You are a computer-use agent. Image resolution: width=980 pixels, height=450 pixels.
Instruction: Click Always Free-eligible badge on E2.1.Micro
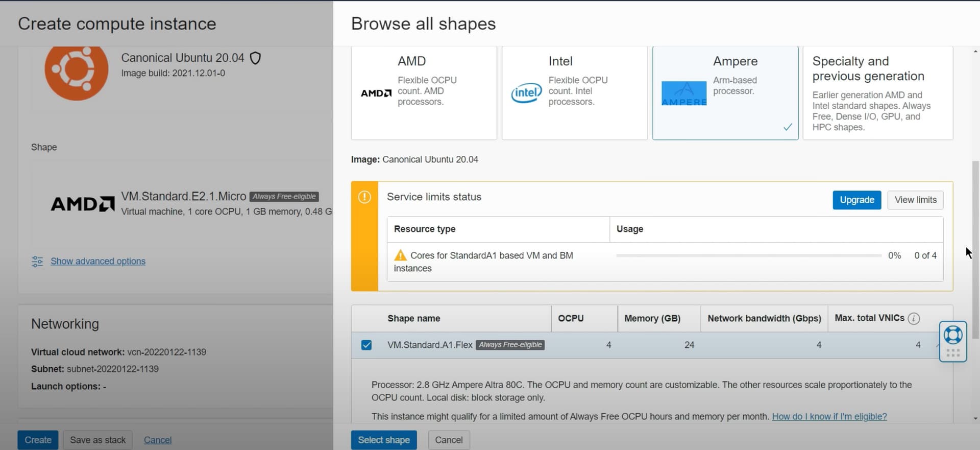pyautogui.click(x=284, y=197)
